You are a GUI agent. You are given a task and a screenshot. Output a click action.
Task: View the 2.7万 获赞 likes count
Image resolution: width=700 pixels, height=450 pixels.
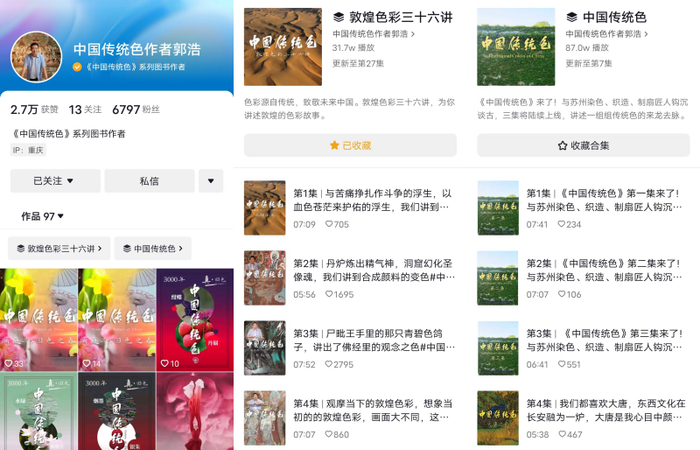[34, 109]
